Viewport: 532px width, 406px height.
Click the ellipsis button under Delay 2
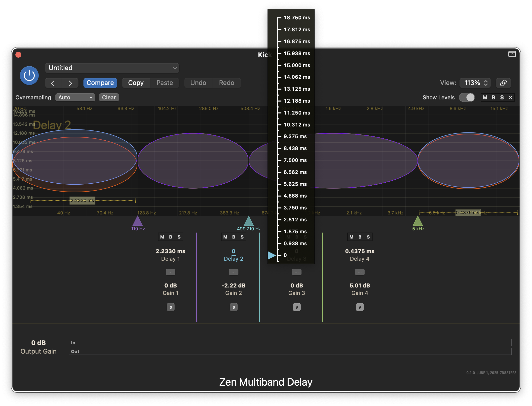pyautogui.click(x=233, y=272)
